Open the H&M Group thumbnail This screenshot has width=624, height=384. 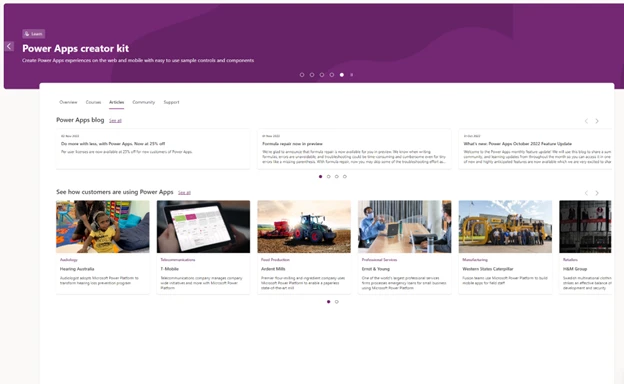click(x=585, y=226)
